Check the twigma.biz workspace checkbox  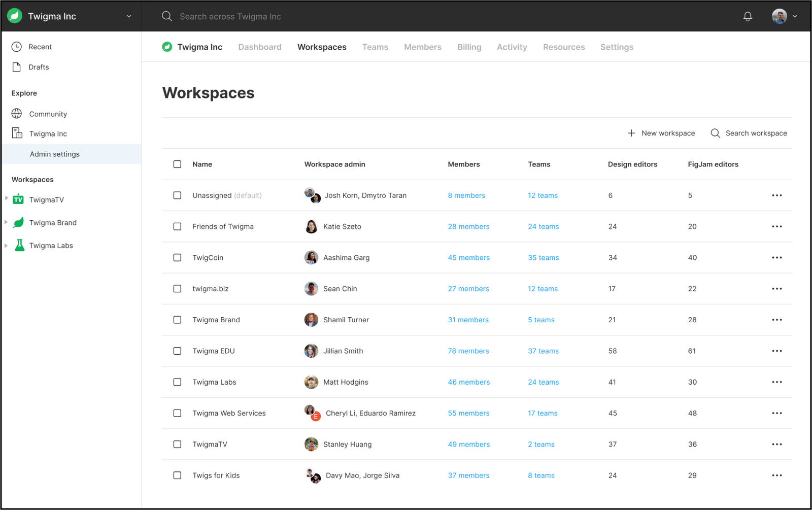click(x=177, y=289)
